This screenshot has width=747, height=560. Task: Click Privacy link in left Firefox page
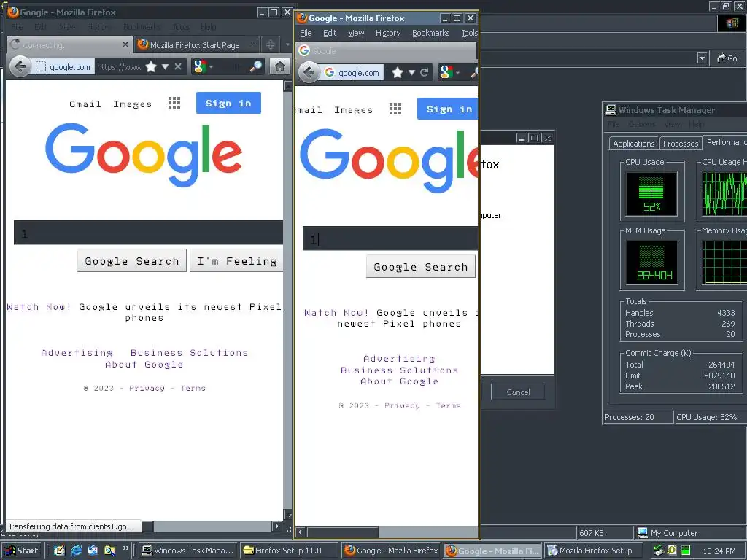pos(147,388)
